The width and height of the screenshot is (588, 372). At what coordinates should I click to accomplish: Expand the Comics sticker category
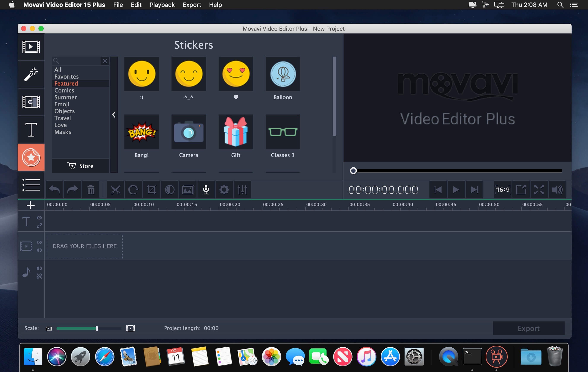click(64, 91)
